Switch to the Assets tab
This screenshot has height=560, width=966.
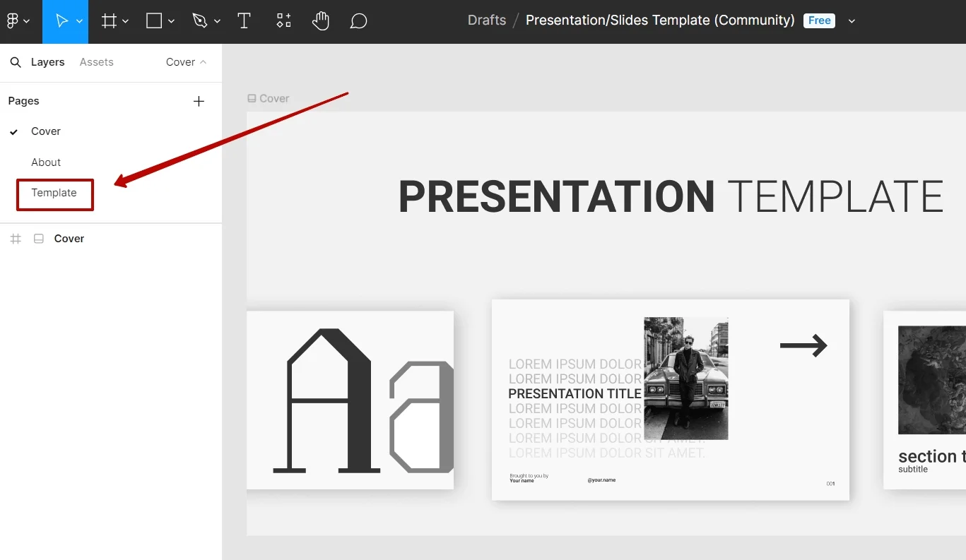[x=96, y=62]
